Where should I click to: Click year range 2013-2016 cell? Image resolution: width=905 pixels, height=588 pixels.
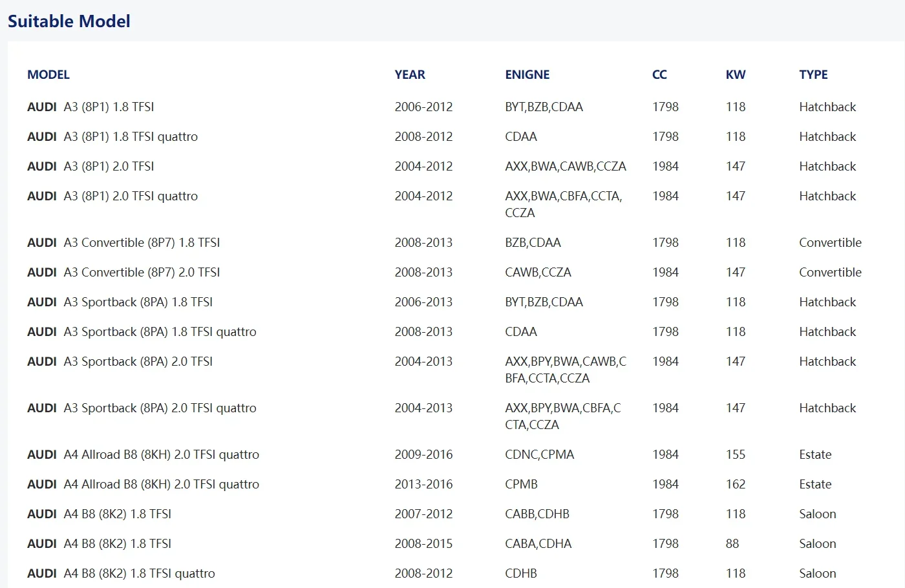[424, 484]
